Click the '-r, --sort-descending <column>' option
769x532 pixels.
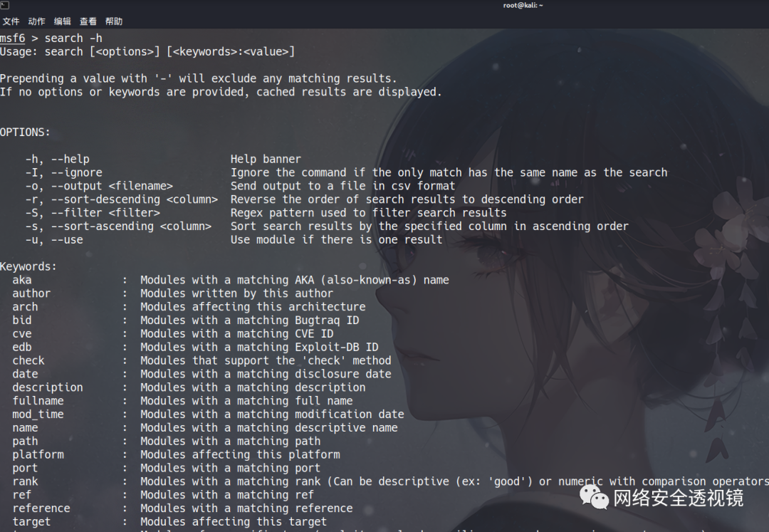(x=122, y=199)
